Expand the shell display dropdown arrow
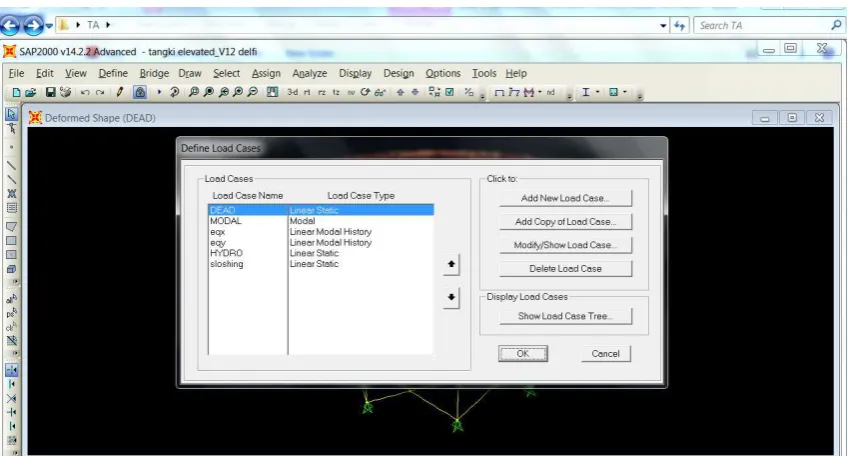The width and height of the screenshot is (849, 456). [x=624, y=93]
